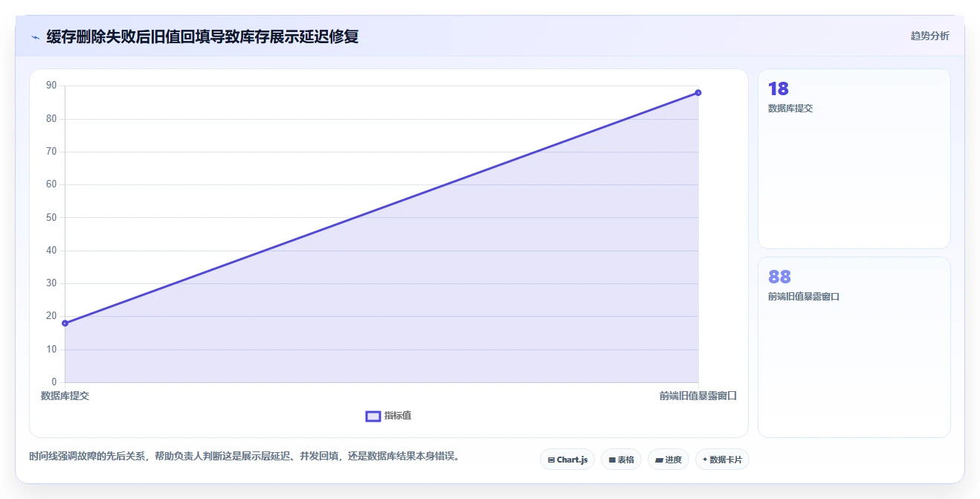Open the 趋势分析 label in the header
980x499 pixels.
(x=929, y=36)
